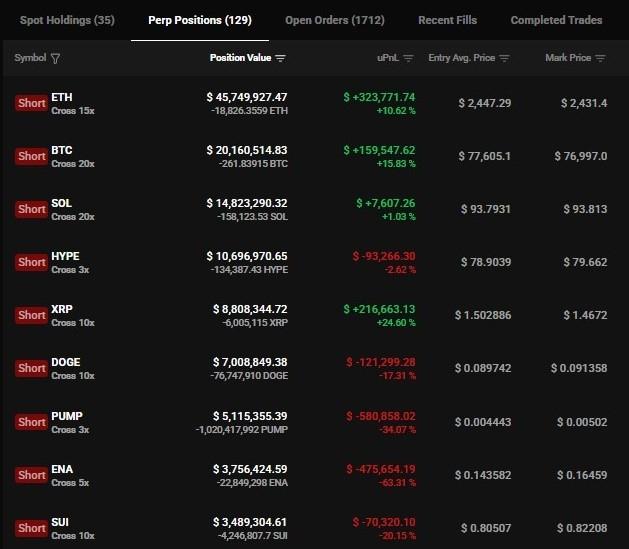
Task: Select the HYPE symbol name
Action: tap(65, 256)
